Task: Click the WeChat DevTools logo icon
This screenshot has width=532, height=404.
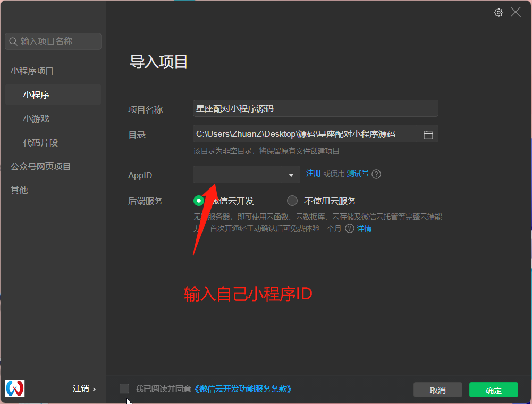Action: (x=15, y=388)
